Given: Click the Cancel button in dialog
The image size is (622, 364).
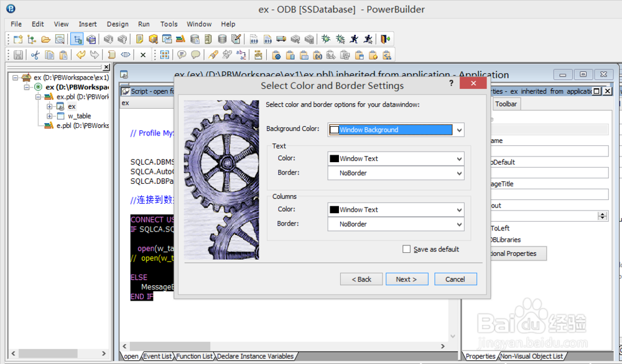Looking at the screenshot, I should pos(455,280).
